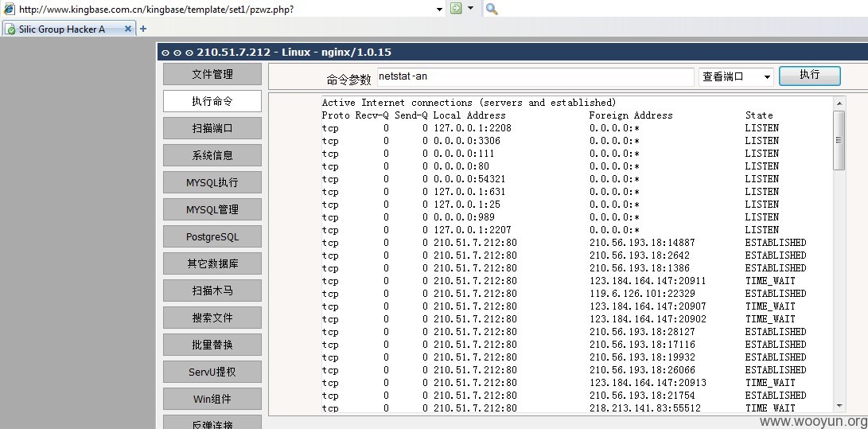Viewport: 868px width, 429px height.
Task: Click the search magnifier icon
Action: click(x=492, y=9)
